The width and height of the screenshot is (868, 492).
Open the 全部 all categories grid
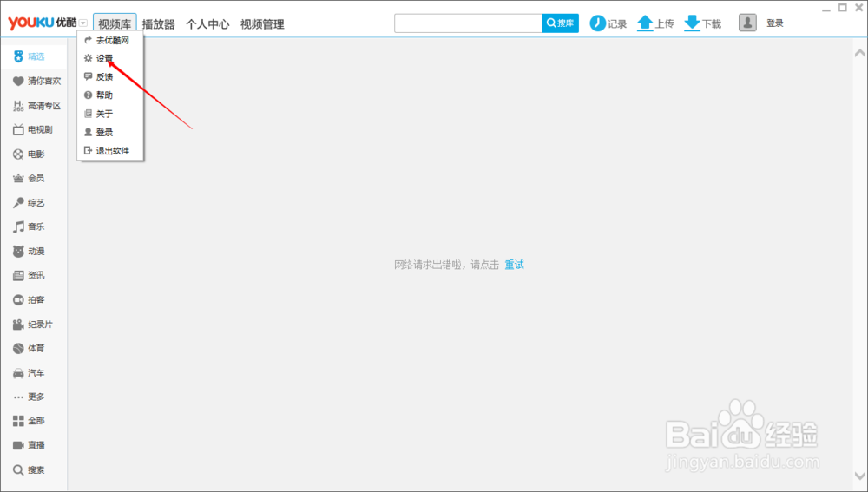29,421
